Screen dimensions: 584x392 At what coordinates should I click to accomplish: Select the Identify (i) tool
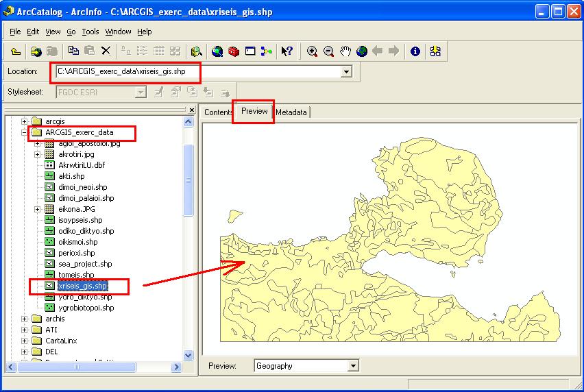tap(415, 51)
